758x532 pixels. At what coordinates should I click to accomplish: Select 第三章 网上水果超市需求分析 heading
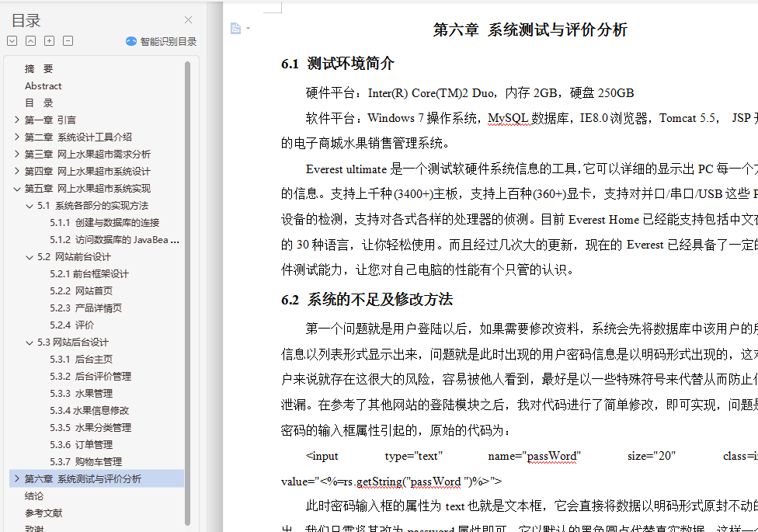tap(88, 155)
